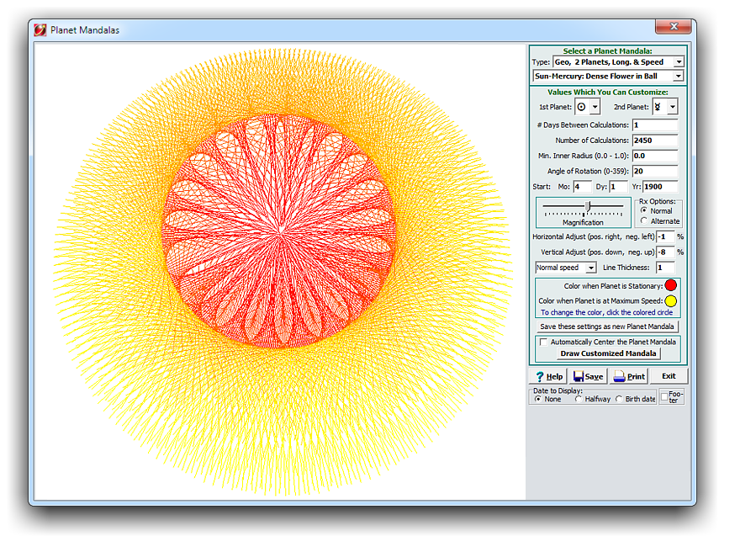Click the Help question mark button
Viewport: 756px width, 536px height.
547,376
